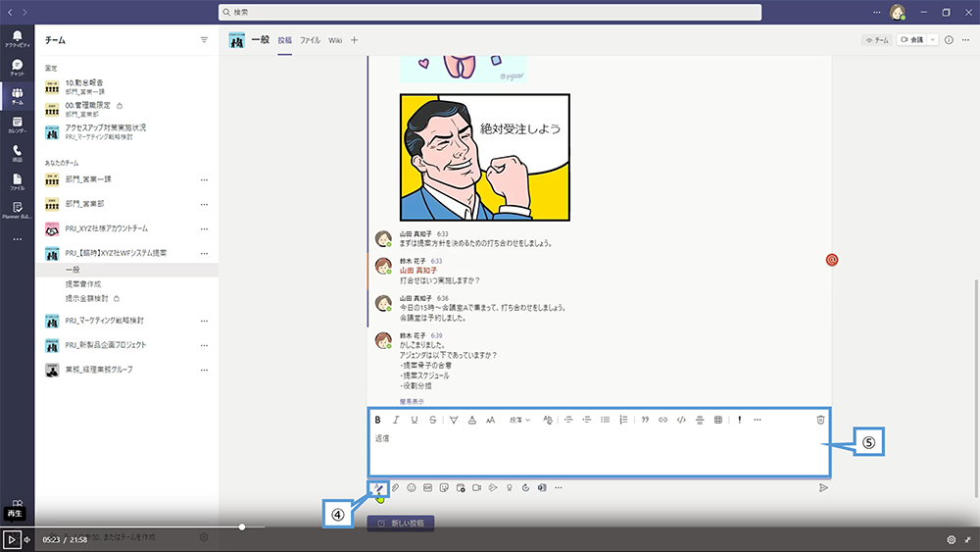This screenshot has width=980, height=552.
Task: Open paragraph style (段落) dropdown
Action: (519, 420)
